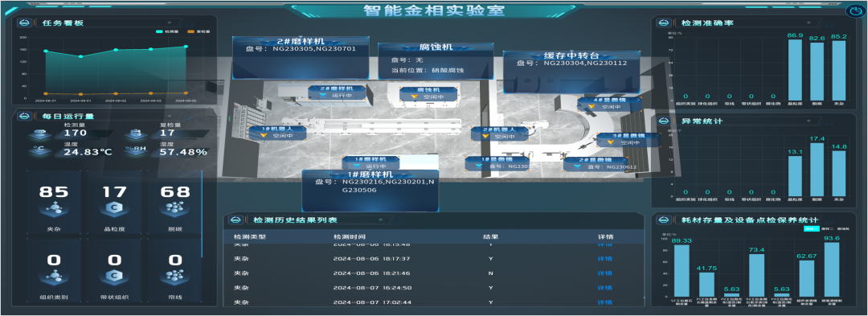The height and width of the screenshot is (316, 868).
Task: Select the second 磨样二 tab in consumables chart
Action: point(828,228)
